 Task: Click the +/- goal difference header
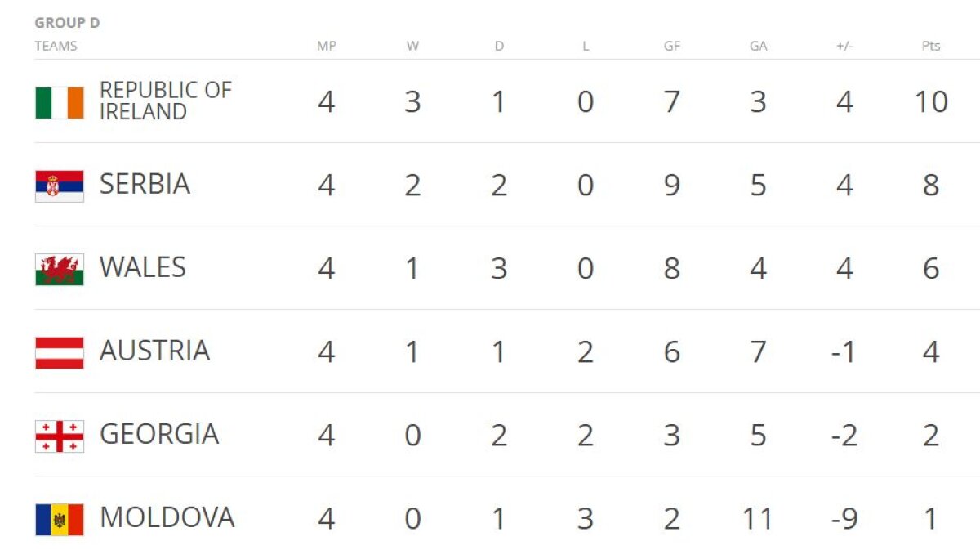pos(844,47)
